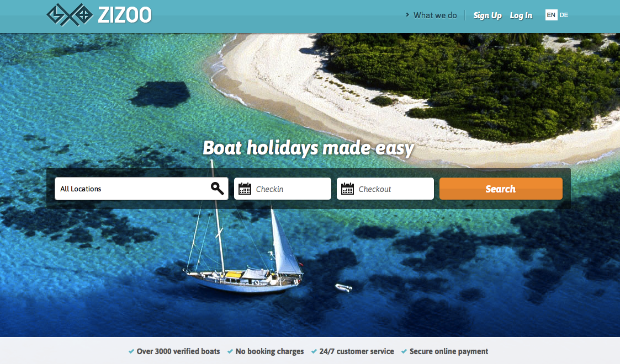Switch language to DE

click(x=564, y=15)
